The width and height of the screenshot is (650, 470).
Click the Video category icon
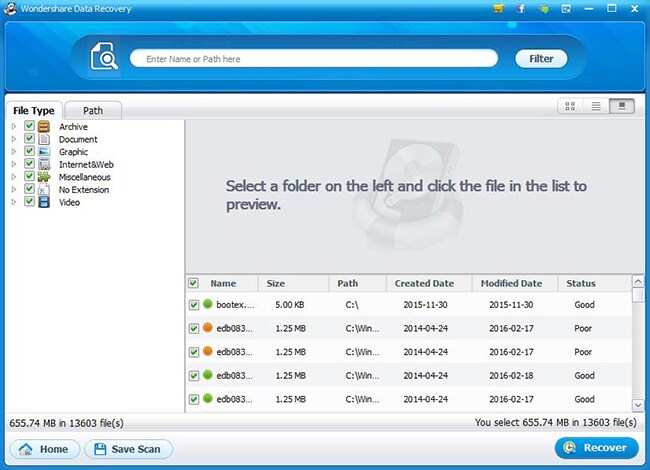tap(44, 202)
